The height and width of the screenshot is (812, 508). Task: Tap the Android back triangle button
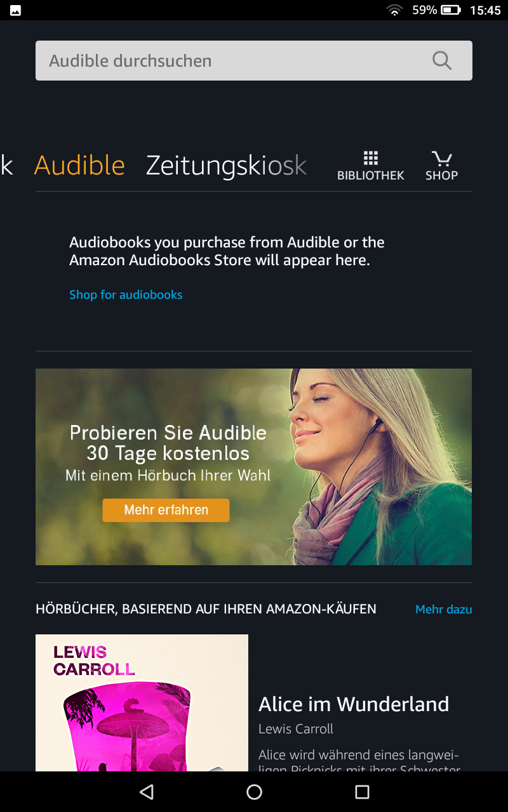[x=147, y=792]
